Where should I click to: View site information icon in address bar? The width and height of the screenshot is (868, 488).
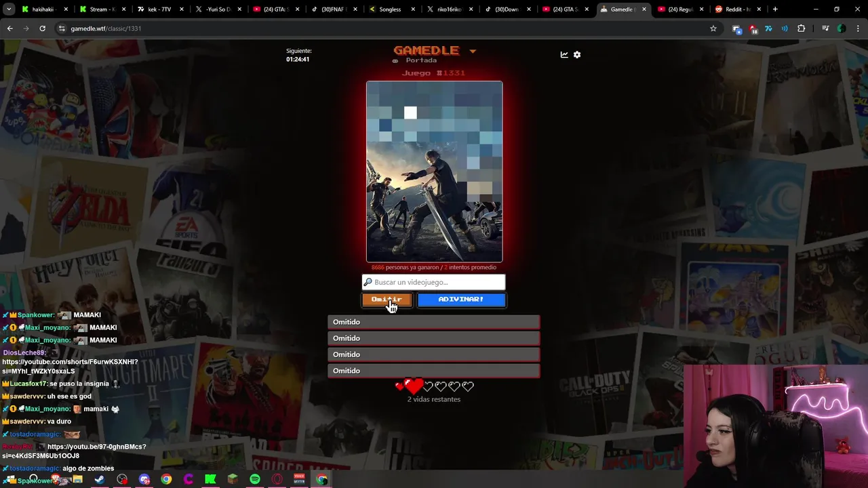tap(62, 28)
